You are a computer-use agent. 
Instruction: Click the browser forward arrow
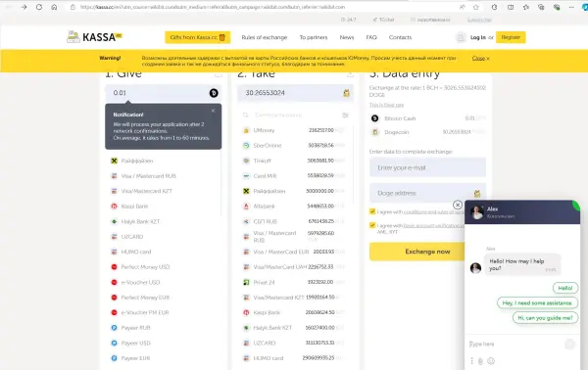coord(24,7)
